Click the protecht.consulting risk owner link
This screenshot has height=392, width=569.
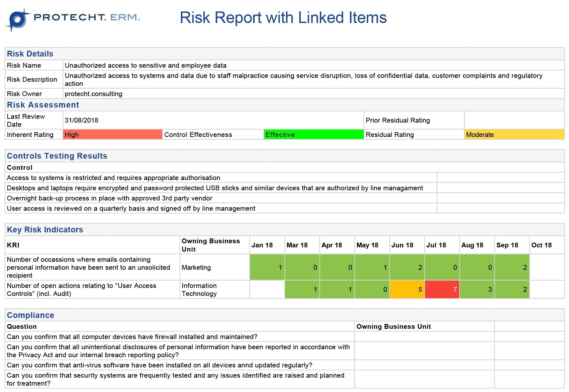(93, 94)
